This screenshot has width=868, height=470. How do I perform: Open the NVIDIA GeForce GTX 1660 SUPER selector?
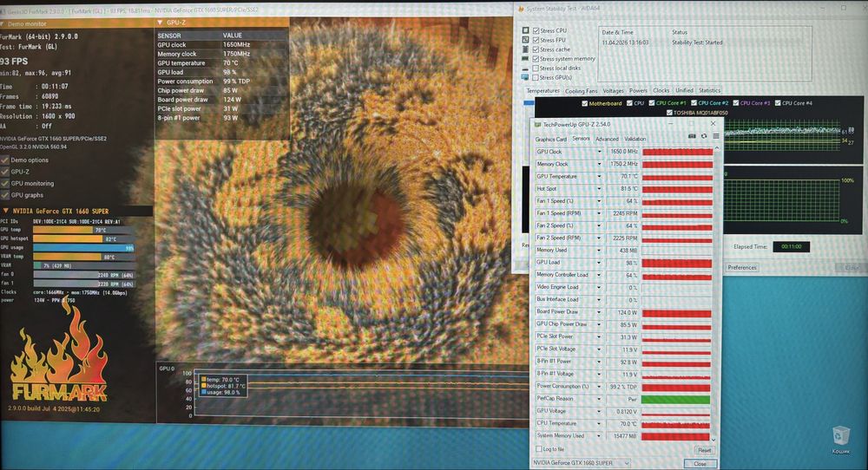pos(582,463)
